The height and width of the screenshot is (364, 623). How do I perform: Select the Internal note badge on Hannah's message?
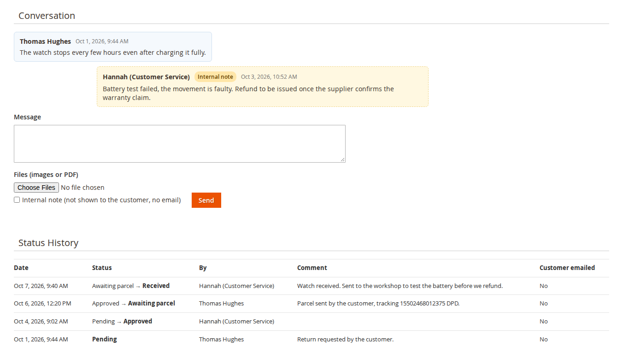(215, 77)
